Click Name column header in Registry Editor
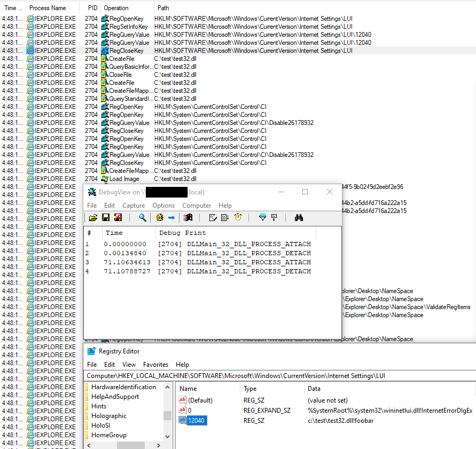 pyautogui.click(x=208, y=388)
